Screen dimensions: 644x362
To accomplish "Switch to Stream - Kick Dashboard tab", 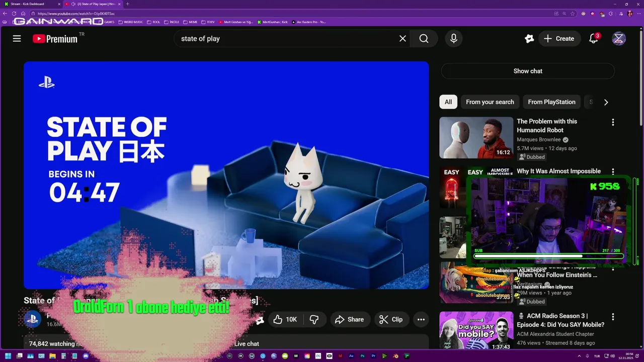I will (31, 4).
